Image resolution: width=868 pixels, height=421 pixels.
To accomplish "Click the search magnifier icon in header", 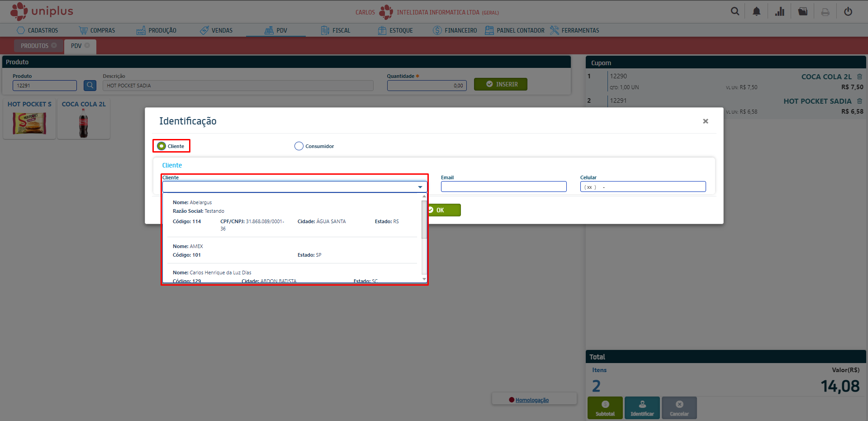I will (x=735, y=11).
